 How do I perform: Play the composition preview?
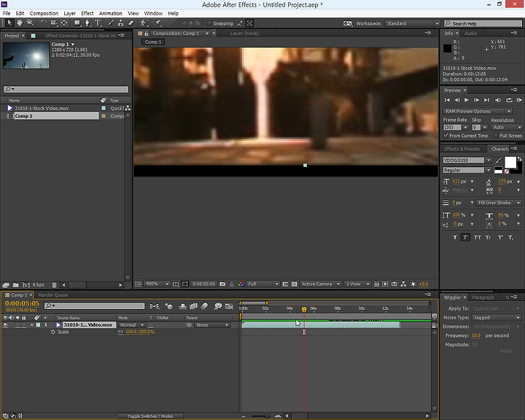467,100
